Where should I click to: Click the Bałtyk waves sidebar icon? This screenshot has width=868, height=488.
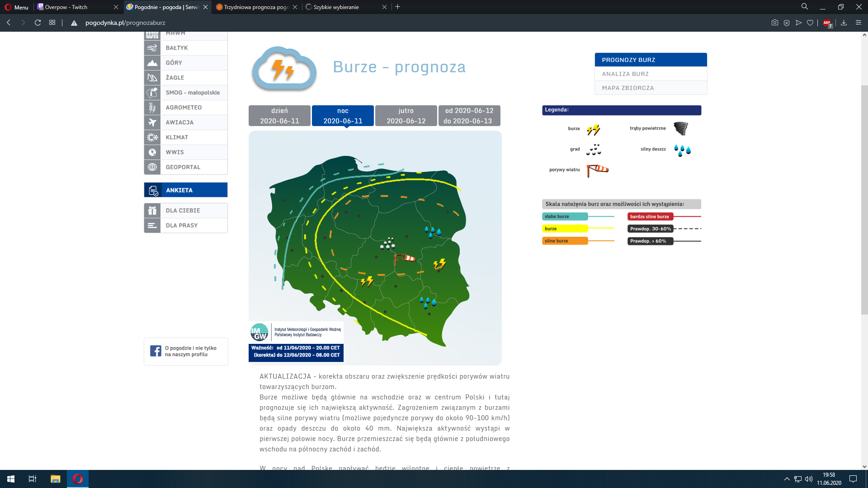point(152,48)
